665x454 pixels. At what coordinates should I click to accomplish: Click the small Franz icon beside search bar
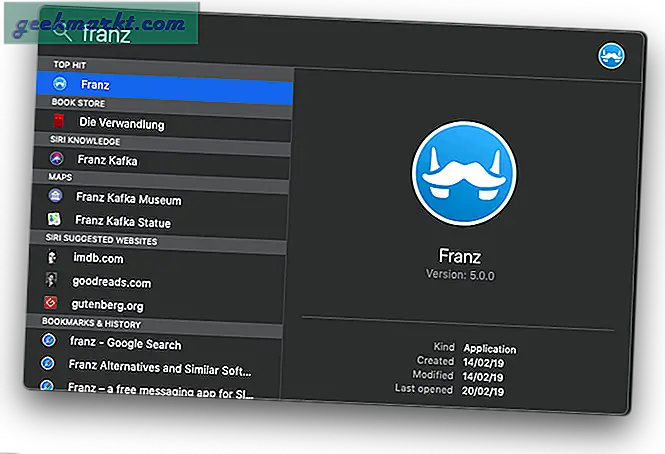pyautogui.click(x=610, y=56)
